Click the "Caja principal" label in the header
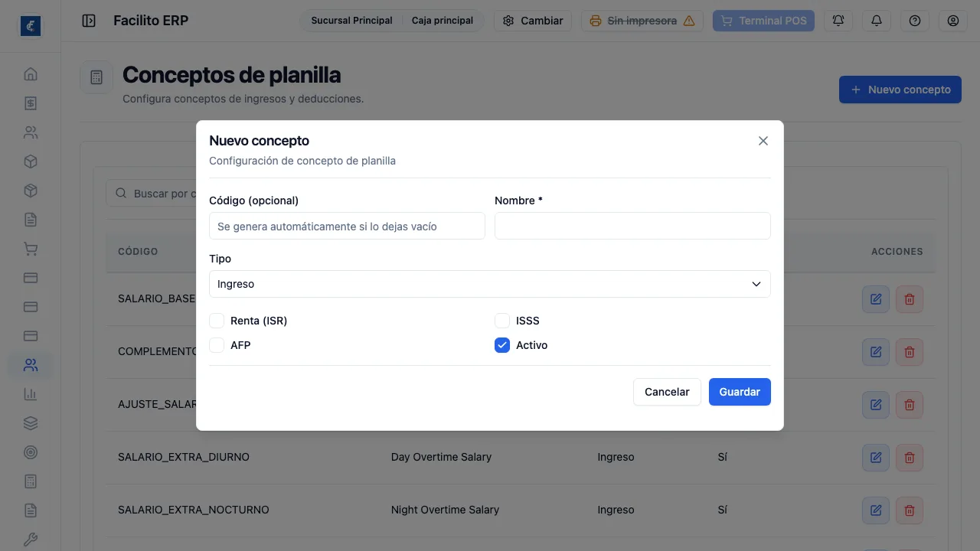 443,21
